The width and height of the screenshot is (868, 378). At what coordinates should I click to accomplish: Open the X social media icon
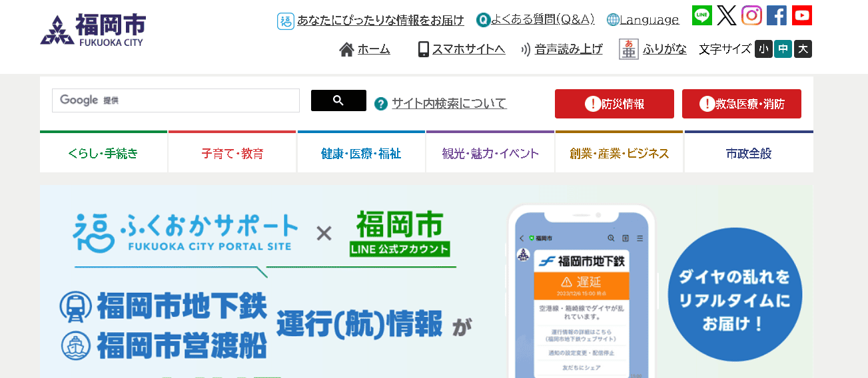727,15
